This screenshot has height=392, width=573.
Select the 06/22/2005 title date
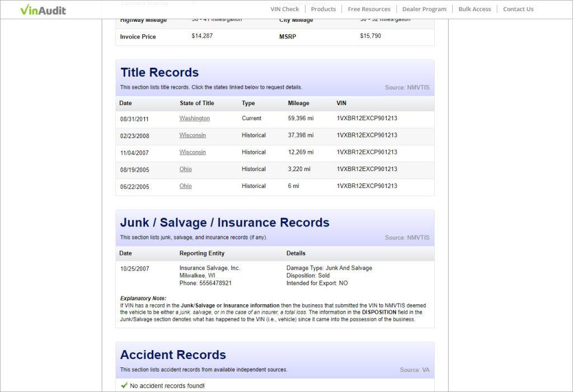[x=134, y=187]
